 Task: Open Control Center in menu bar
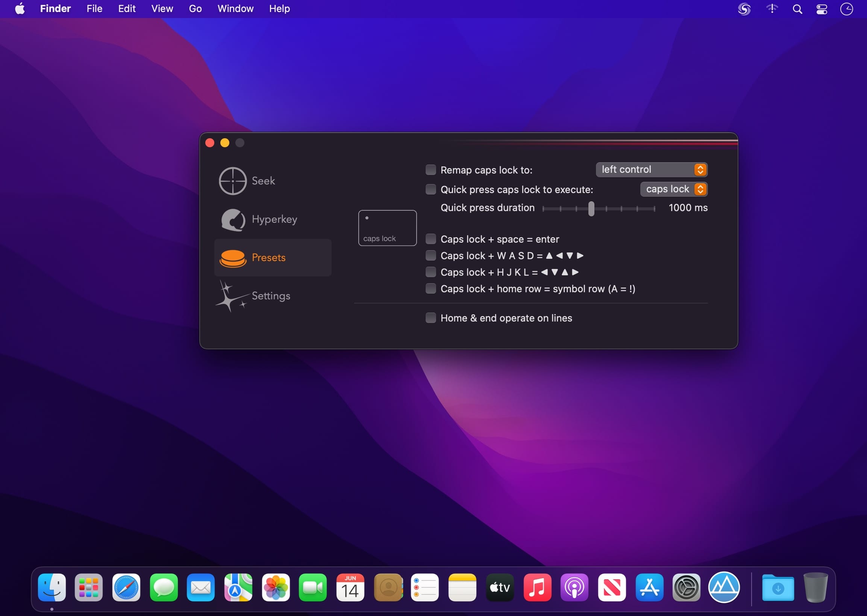[x=822, y=9]
